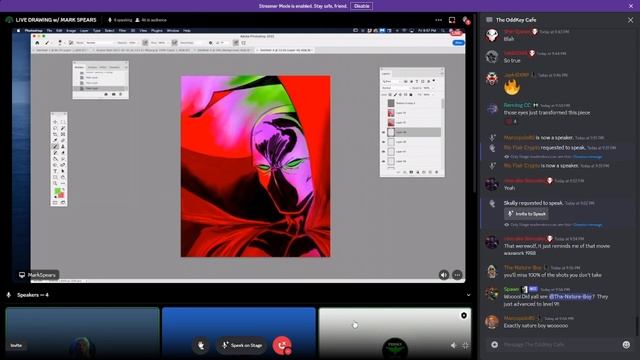Click the create new layer icon

click(430, 172)
